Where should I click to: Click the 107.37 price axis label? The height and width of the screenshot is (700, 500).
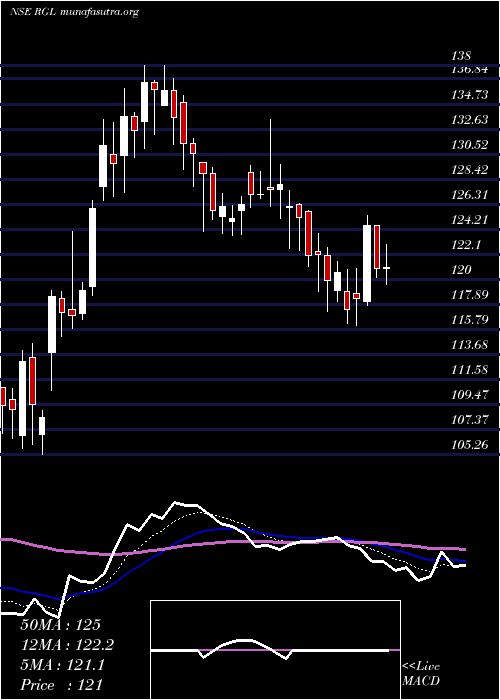click(x=469, y=420)
